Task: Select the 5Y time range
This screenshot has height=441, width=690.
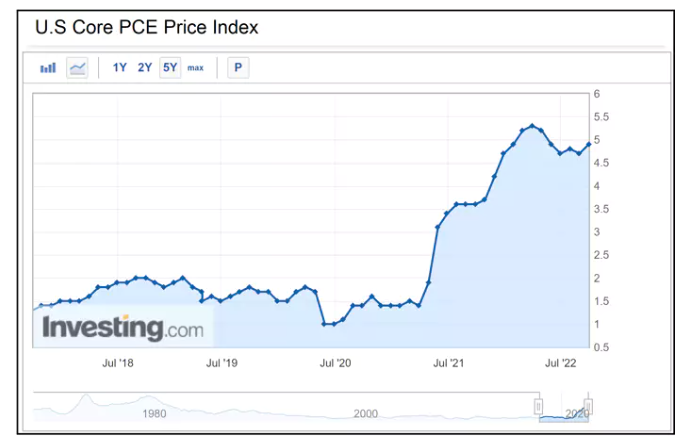Action: (x=170, y=67)
